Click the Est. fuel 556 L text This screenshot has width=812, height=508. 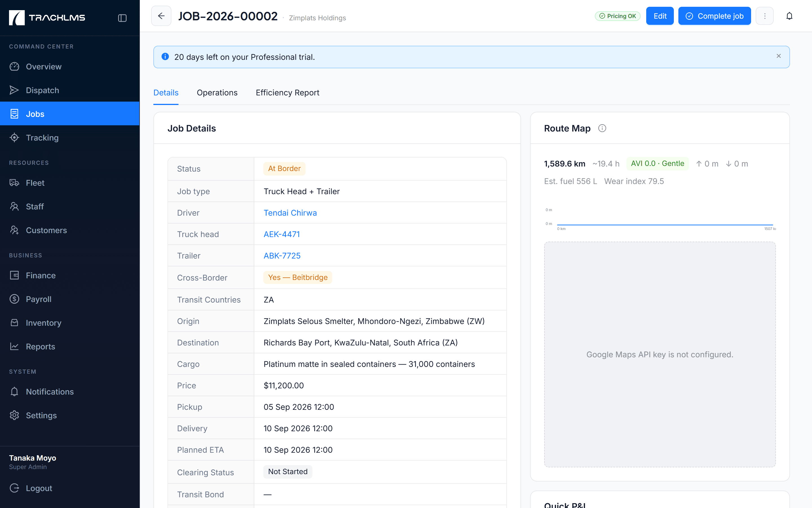(570, 181)
